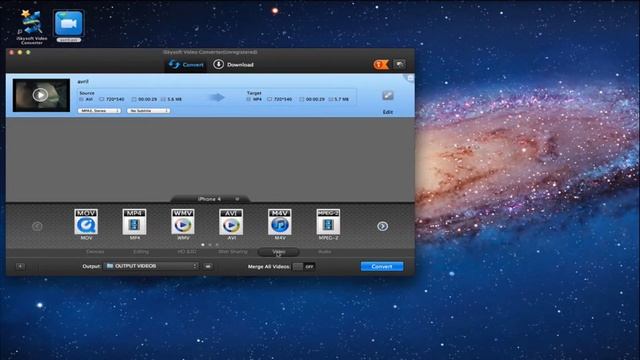Click the Edit label on the video row
640x360 pixels.
(x=388, y=112)
